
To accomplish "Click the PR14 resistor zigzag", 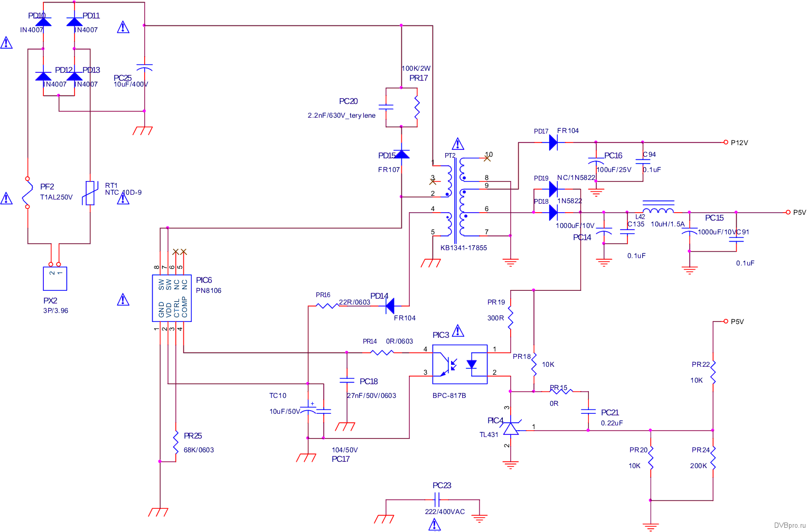I will [382, 353].
